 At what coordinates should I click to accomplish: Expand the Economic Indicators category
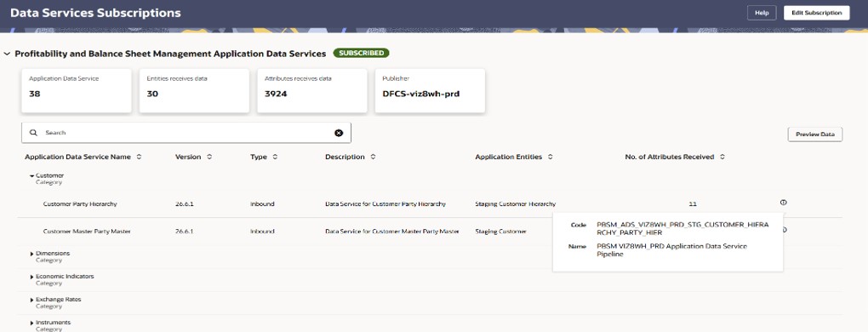31,277
